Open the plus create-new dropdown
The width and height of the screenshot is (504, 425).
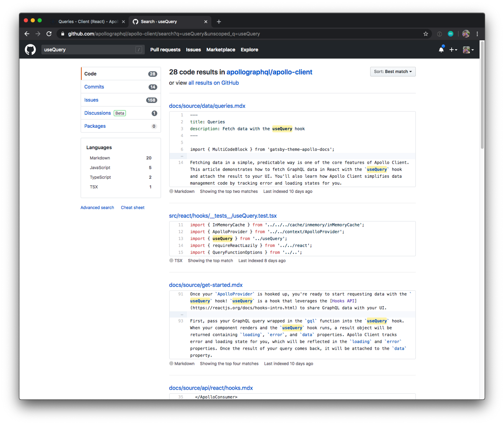453,50
